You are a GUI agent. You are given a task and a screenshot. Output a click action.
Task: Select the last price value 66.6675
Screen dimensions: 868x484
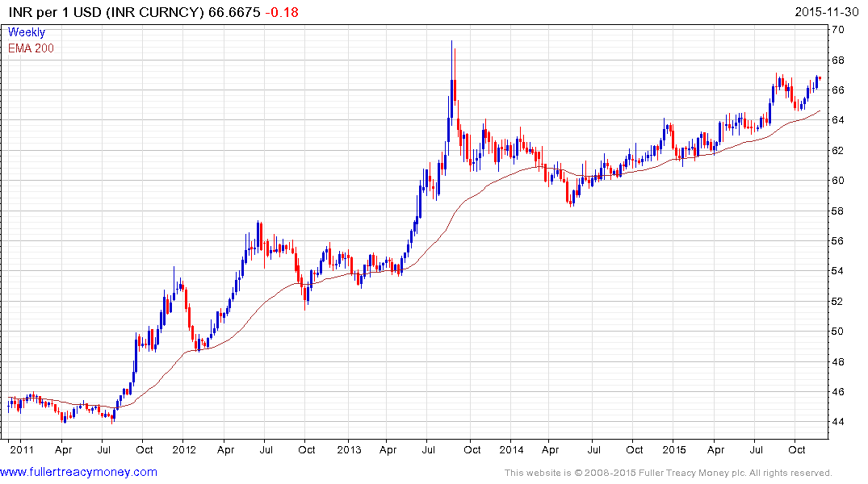click(234, 12)
